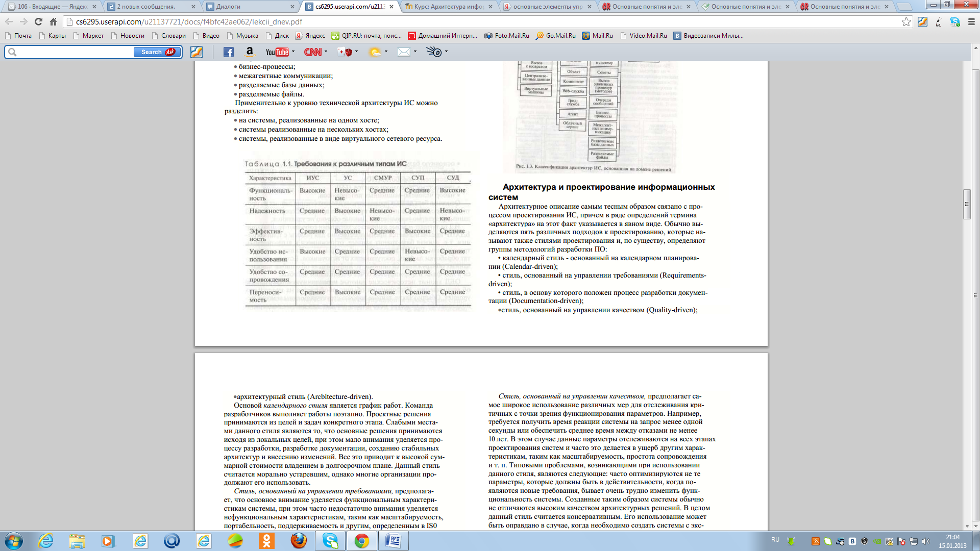This screenshot has width=980, height=551.
Task: Open the Chrome menu (three bars)
Action: tap(971, 22)
